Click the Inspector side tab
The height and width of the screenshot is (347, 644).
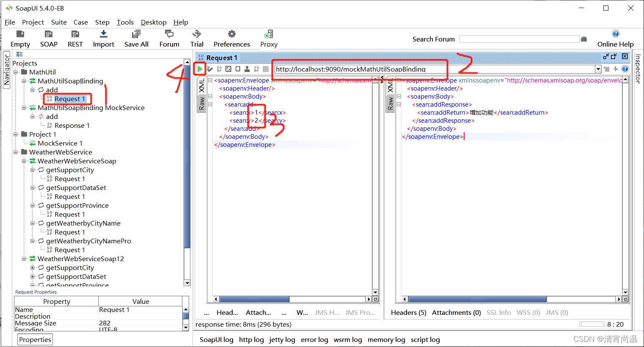(x=638, y=69)
